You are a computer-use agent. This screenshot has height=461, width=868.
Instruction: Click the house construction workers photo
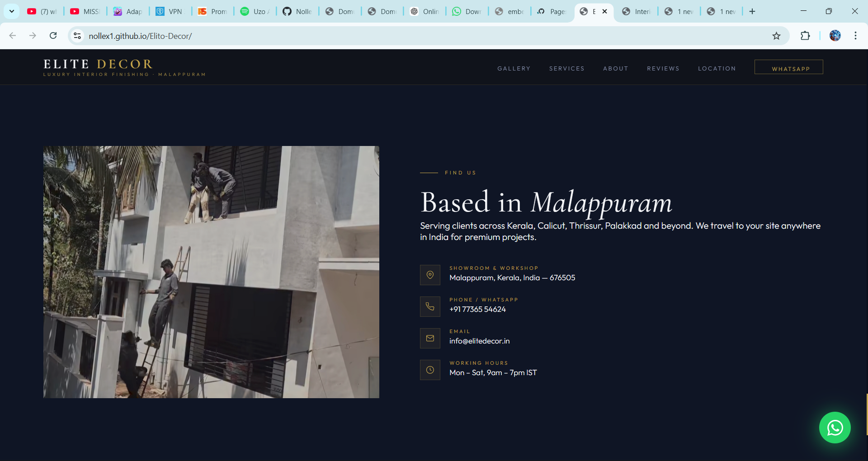pos(211,272)
